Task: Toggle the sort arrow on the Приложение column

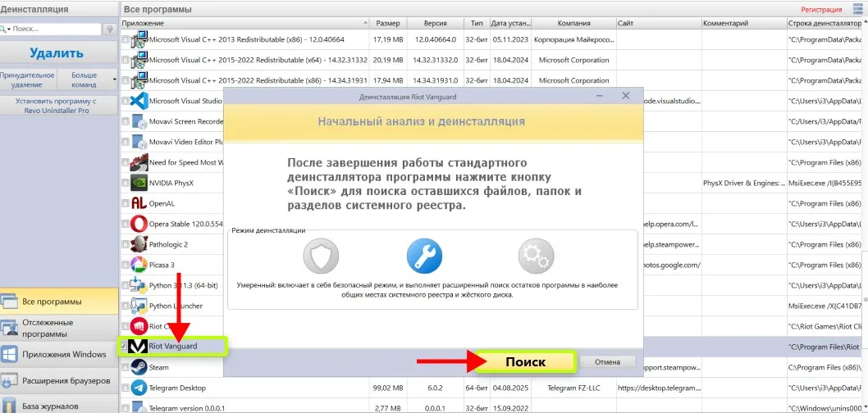Action: click(x=365, y=23)
